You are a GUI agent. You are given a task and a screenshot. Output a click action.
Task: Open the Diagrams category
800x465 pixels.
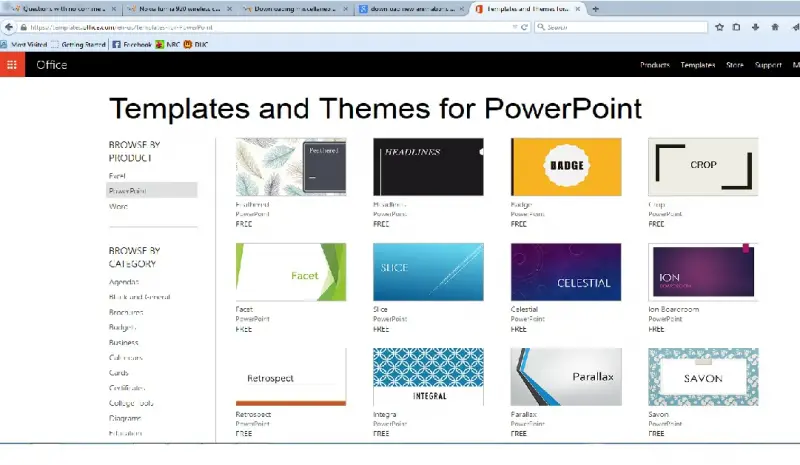[124, 418]
